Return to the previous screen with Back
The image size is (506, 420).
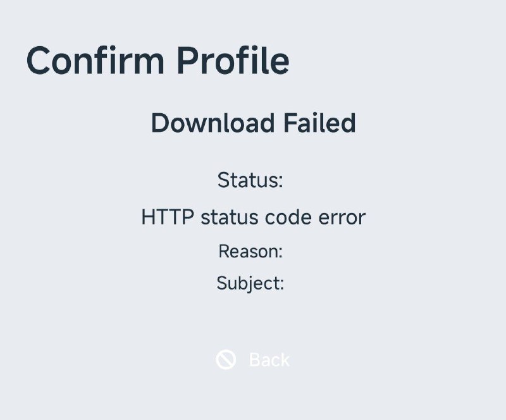[x=269, y=360]
